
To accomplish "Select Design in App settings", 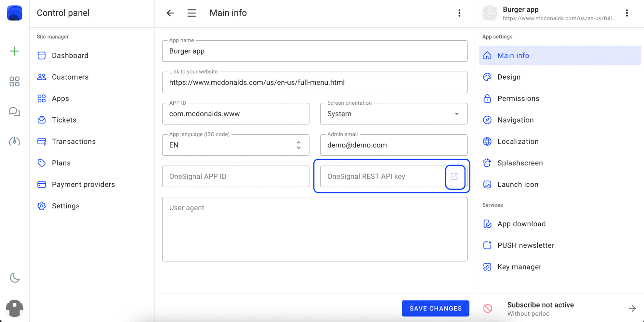I will click(509, 77).
